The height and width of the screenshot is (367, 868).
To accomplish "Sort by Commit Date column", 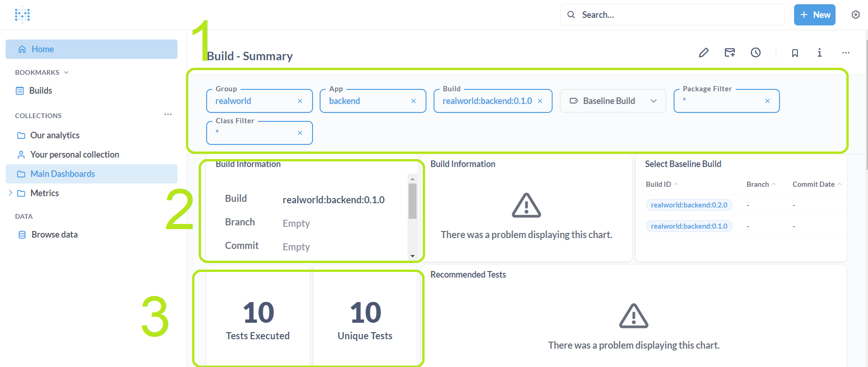I will 817,184.
